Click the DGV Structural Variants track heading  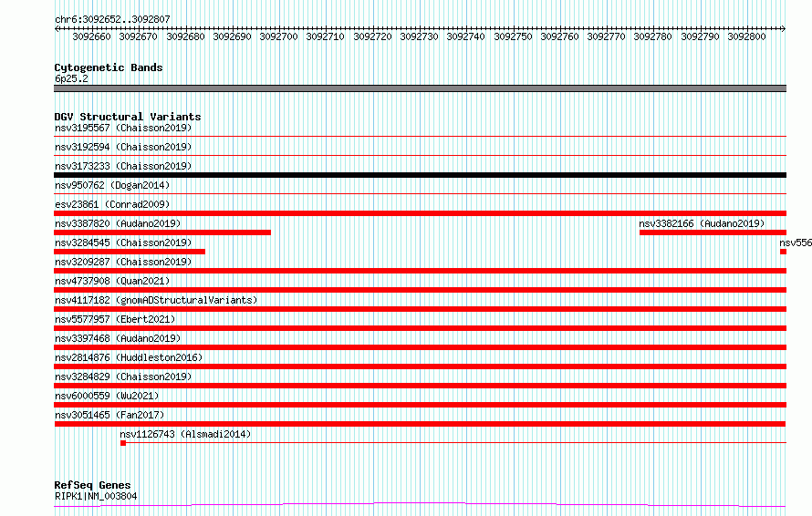[x=128, y=117]
